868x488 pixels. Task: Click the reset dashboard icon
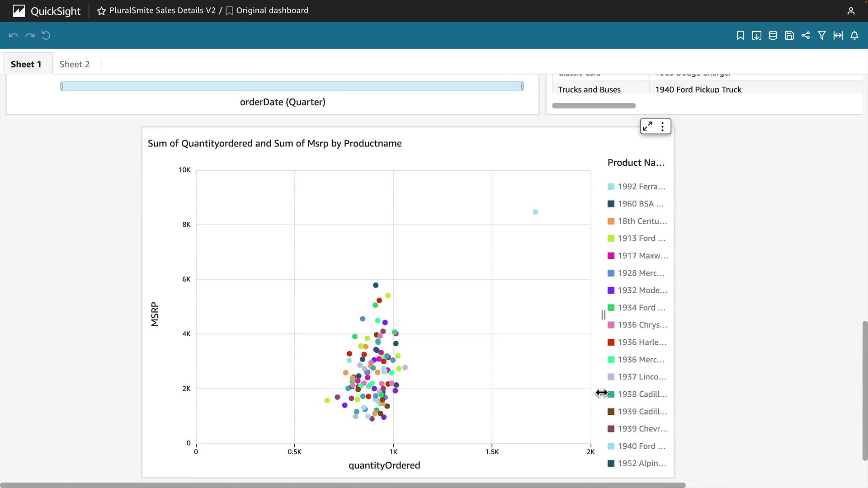pos(46,35)
